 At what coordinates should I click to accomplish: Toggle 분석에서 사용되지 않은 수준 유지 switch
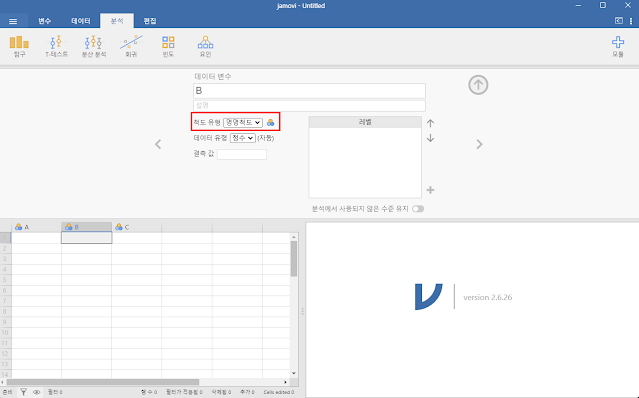pyautogui.click(x=418, y=209)
